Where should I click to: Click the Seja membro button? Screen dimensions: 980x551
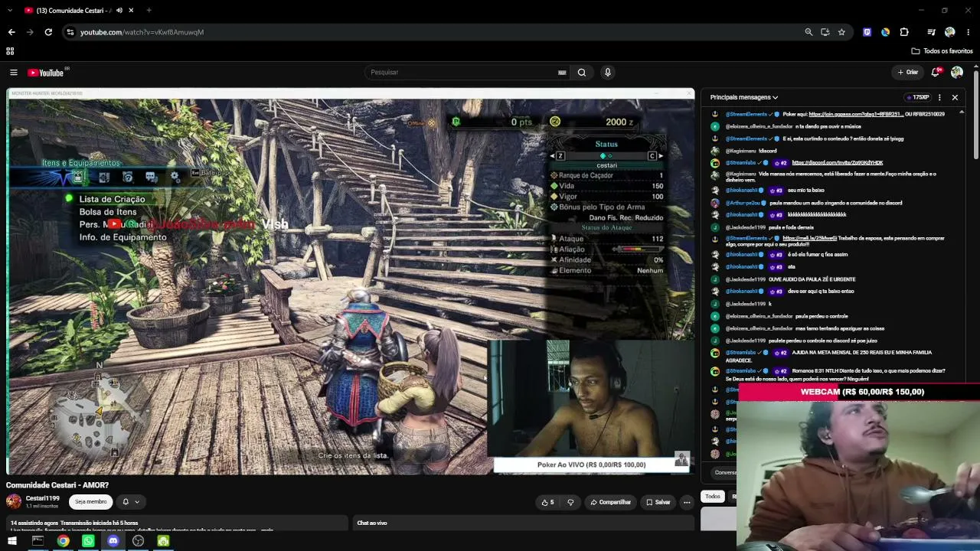coord(91,502)
